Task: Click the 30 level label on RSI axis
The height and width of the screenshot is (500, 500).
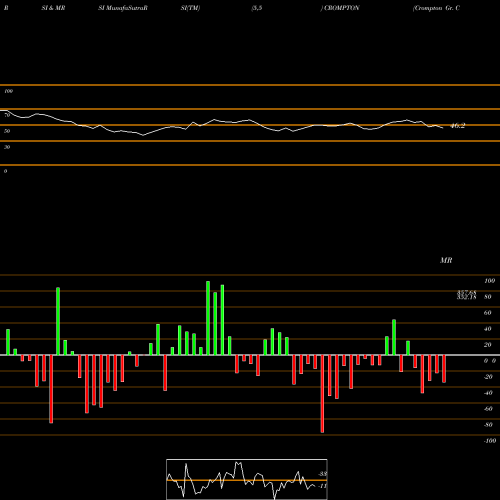Action: (7, 147)
